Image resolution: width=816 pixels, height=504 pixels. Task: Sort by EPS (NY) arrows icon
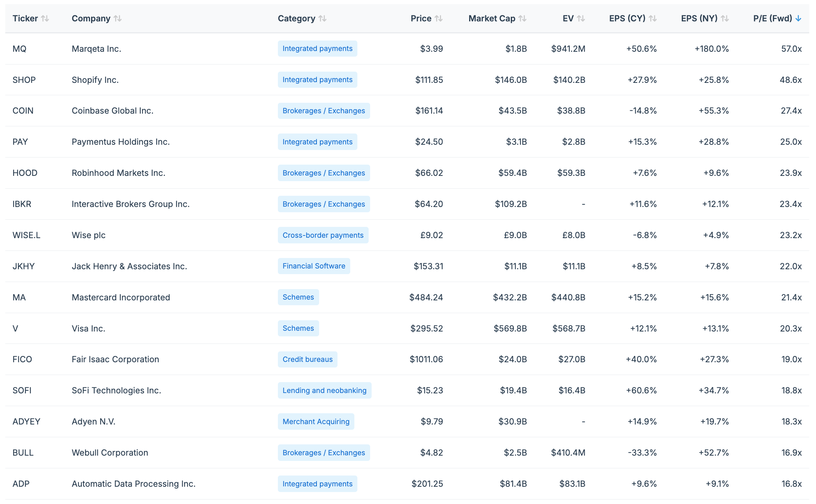pyautogui.click(x=725, y=18)
